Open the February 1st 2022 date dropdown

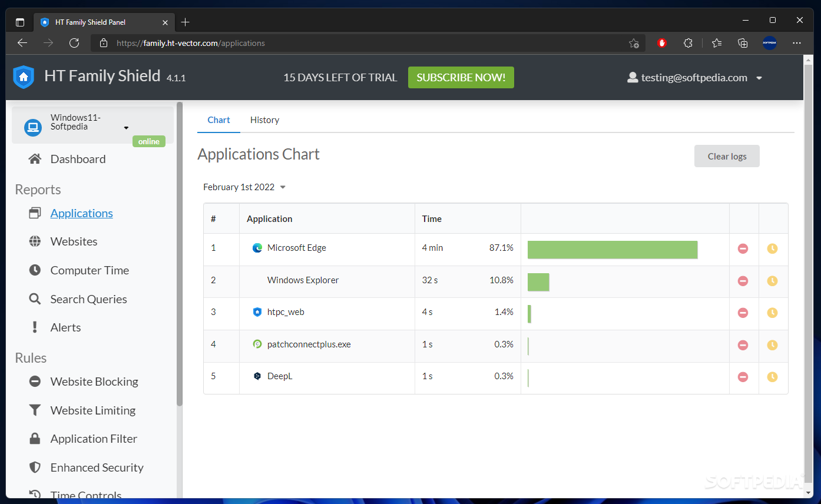(244, 187)
